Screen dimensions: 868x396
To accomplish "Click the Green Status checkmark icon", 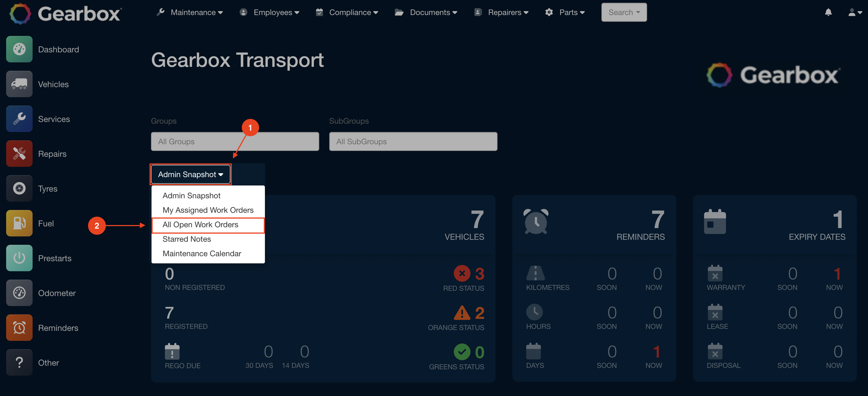I will click(462, 352).
